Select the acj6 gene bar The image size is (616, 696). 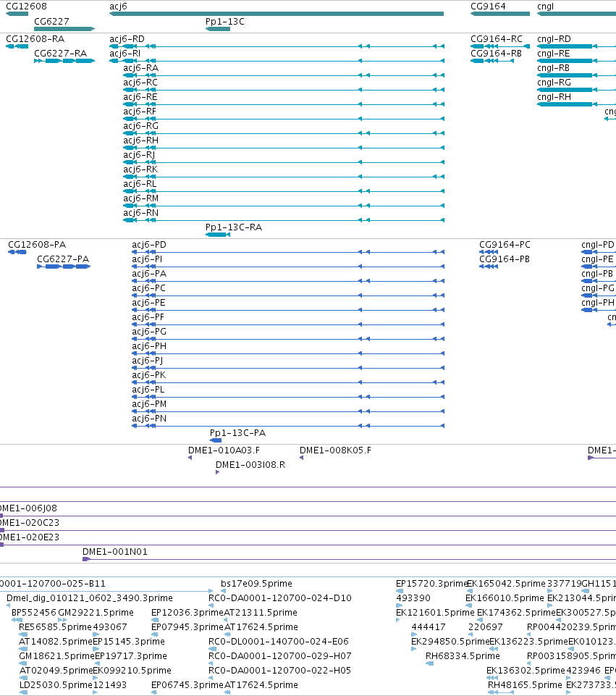[x=277, y=14]
